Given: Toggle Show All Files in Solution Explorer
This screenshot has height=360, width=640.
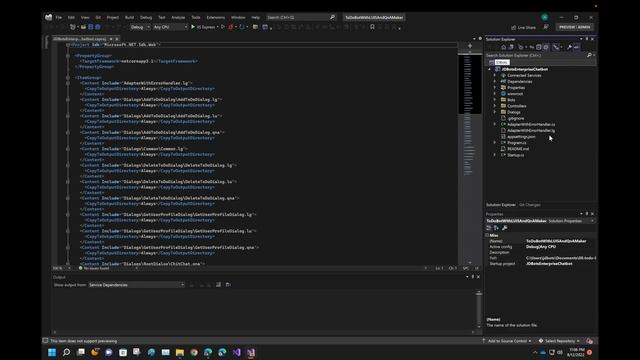Looking at the screenshot, I should coord(546,47).
